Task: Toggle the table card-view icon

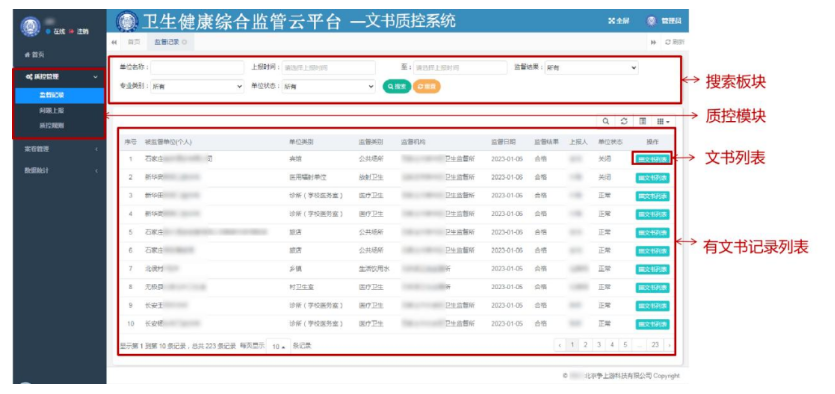Action: pos(642,121)
